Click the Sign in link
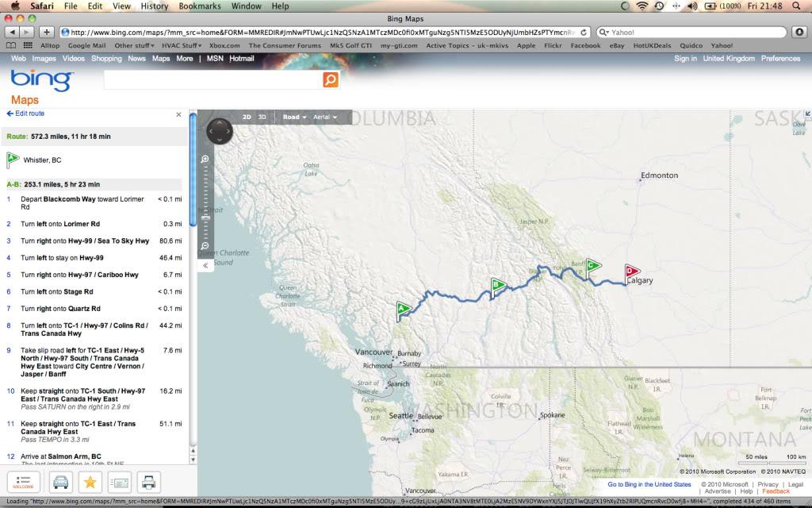 point(685,59)
